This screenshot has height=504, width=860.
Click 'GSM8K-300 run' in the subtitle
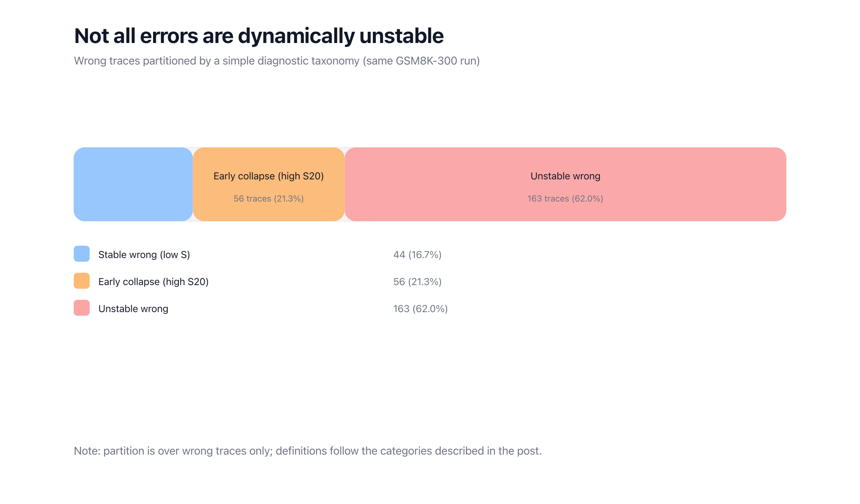[435, 61]
